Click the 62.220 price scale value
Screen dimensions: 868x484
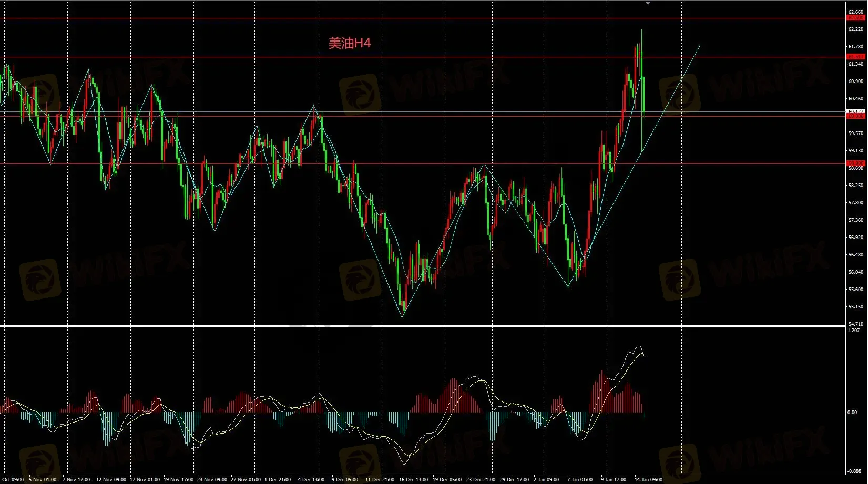point(856,29)
